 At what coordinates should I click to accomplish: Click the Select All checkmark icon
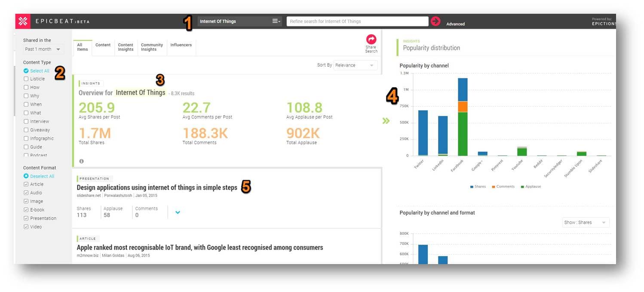pos(26,71)
